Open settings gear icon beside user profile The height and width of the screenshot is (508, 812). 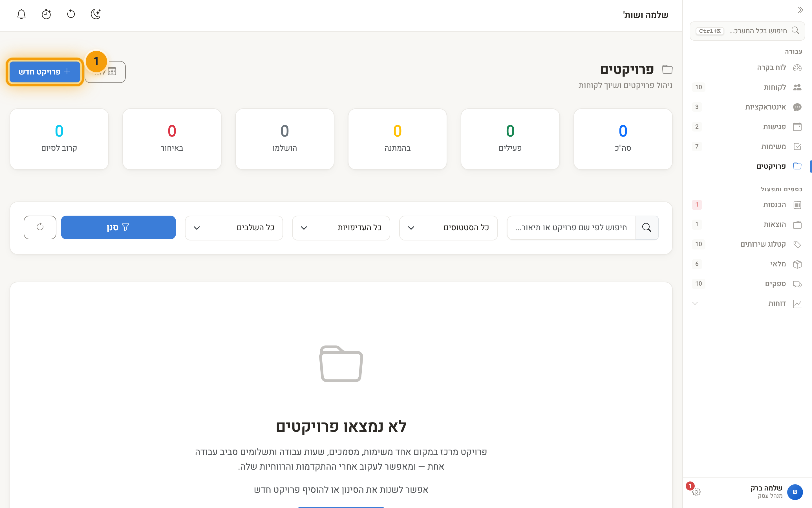coord(696,492)
